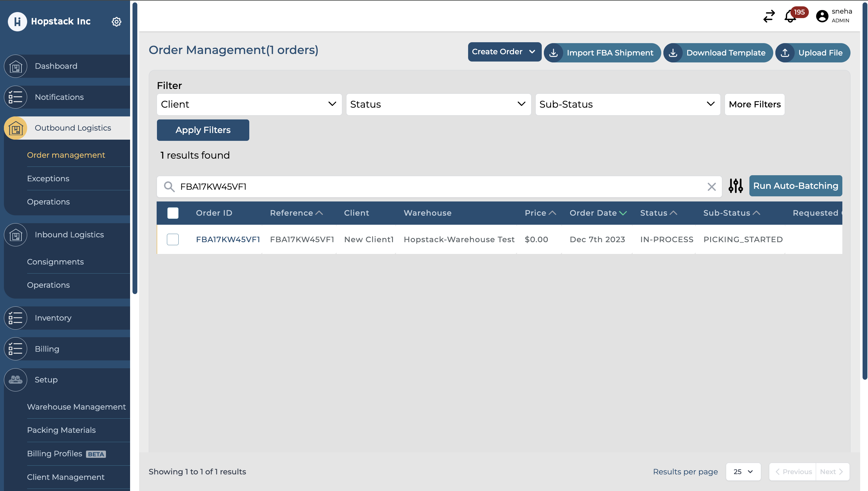Sort by Order Date column arrow
This screenshot has height=491, width=868.
point(623,213)
